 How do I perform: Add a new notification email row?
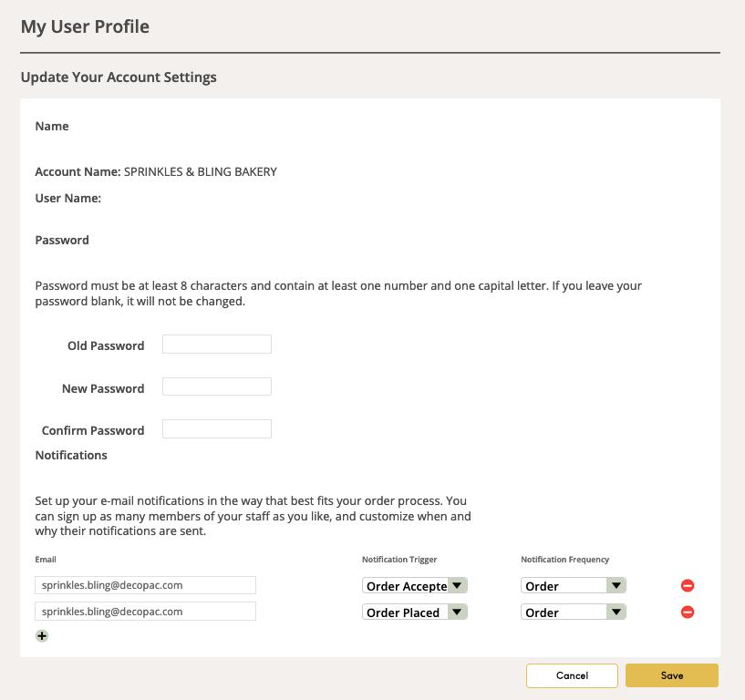42,636
